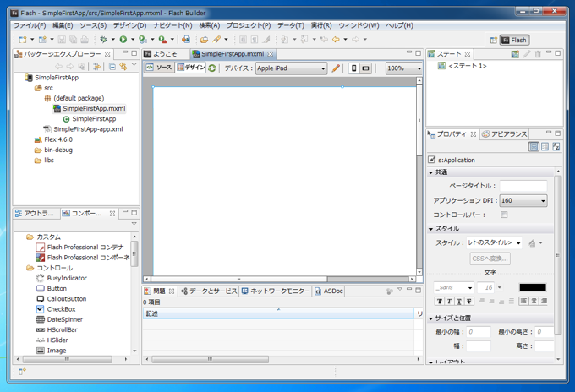
Task: Click Collapse All icon in Package Explorer
Action: [x=112, y=66]
